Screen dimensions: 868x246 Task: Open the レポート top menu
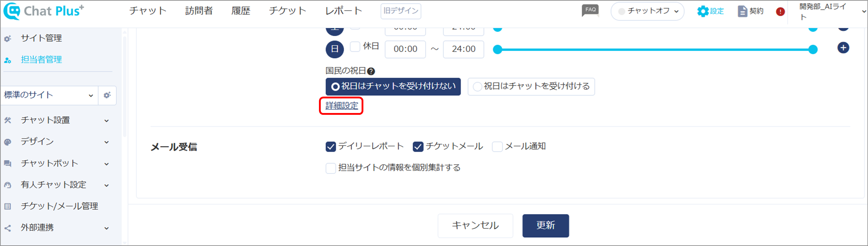pos(343,11)
